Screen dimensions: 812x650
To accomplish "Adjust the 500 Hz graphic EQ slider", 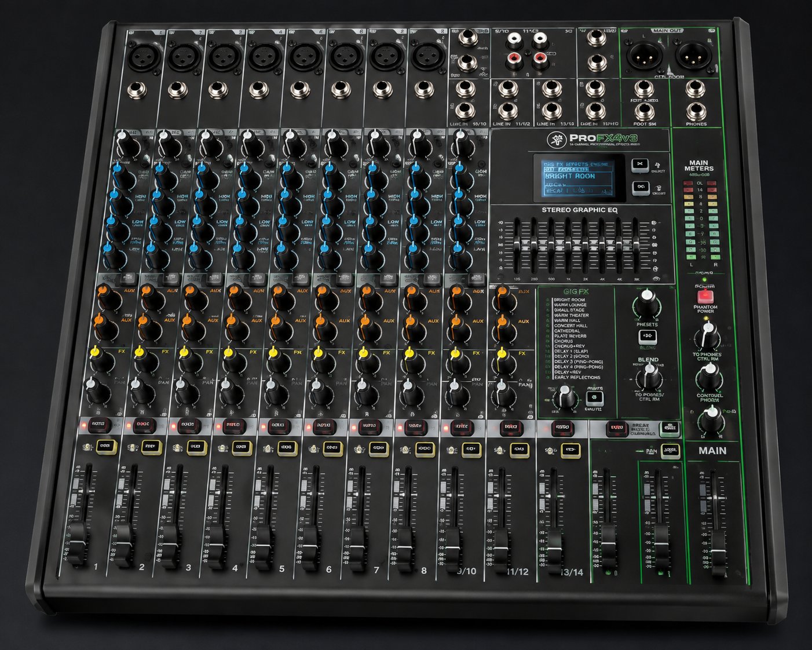I will tap(550, 245).
